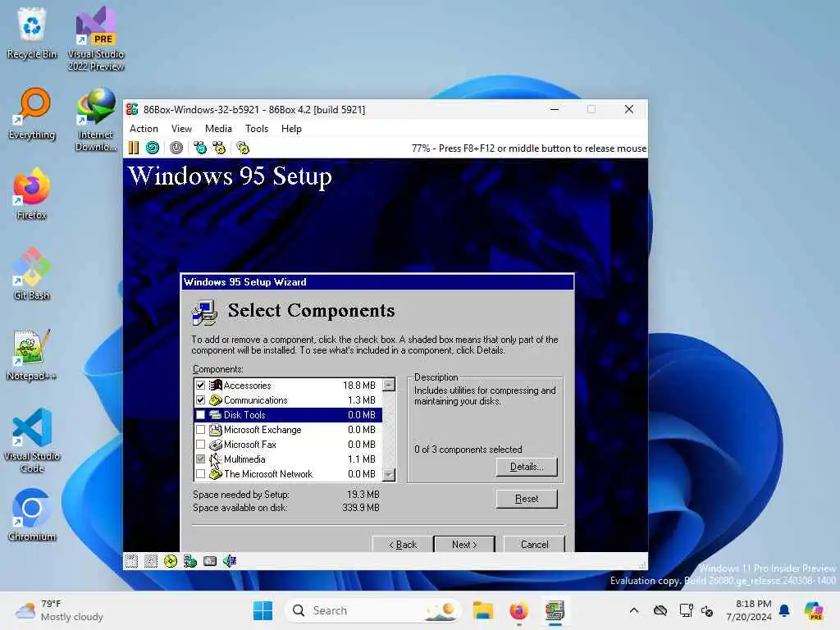Viewport: 840px width, 630px height.
Task: Select the Chromium desktop shortcut
Action: point(32,515)
